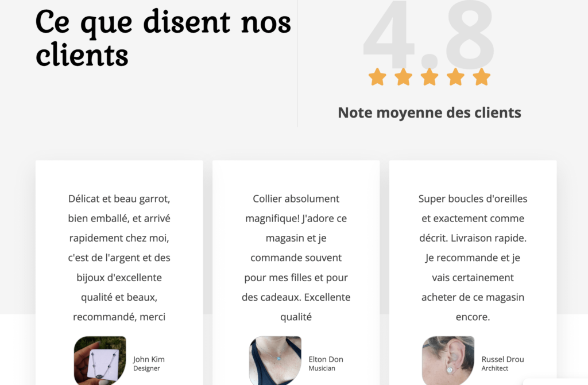The height and width of the screenshot is (385, 588).
Task: Select the 'Collier absolument magnifique' review text
Action: pyautogui.click(x=296, y=258)
